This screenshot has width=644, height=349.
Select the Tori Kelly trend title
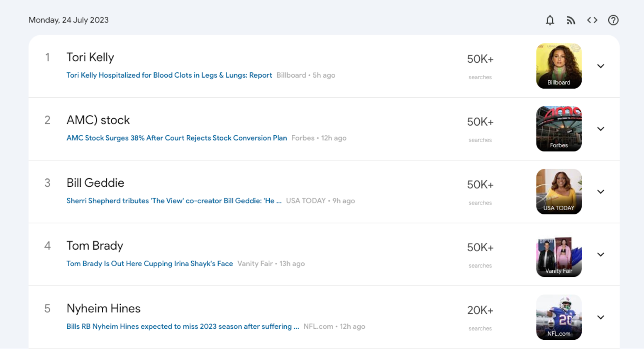pyautogui.click(x=90, y=57)
